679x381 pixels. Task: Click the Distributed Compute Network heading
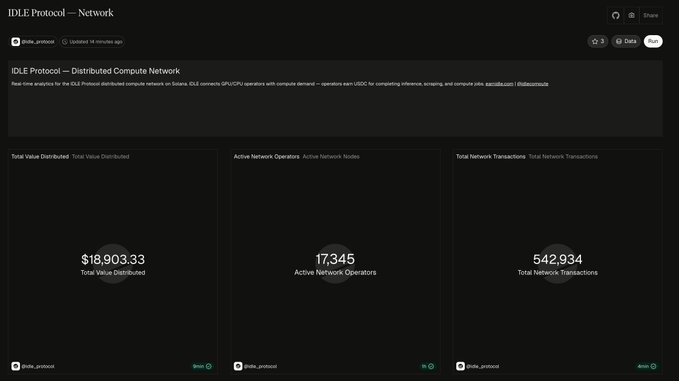95,71
